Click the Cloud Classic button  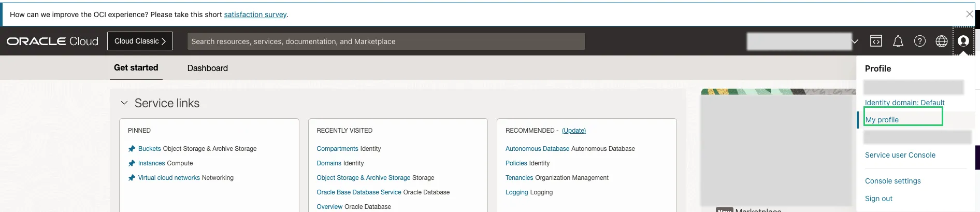(140, 41)
